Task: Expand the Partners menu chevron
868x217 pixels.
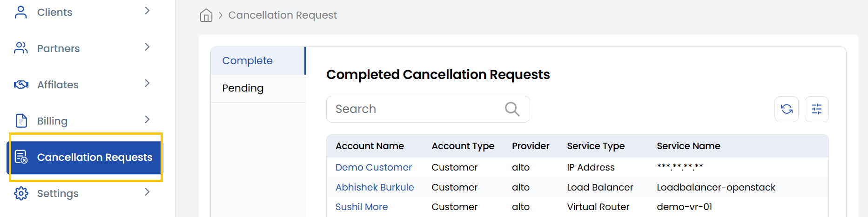Action: tap(147, 47)
